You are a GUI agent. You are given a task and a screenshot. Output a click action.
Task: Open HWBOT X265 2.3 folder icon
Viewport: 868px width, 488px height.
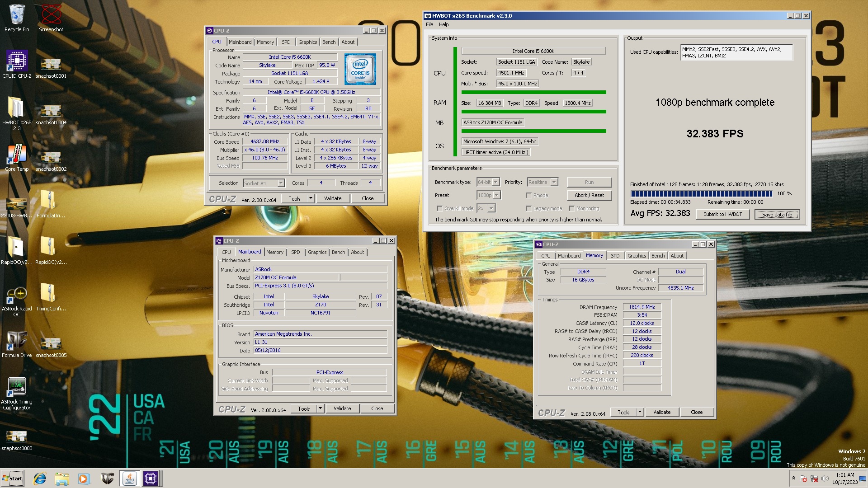coord(17,113)
